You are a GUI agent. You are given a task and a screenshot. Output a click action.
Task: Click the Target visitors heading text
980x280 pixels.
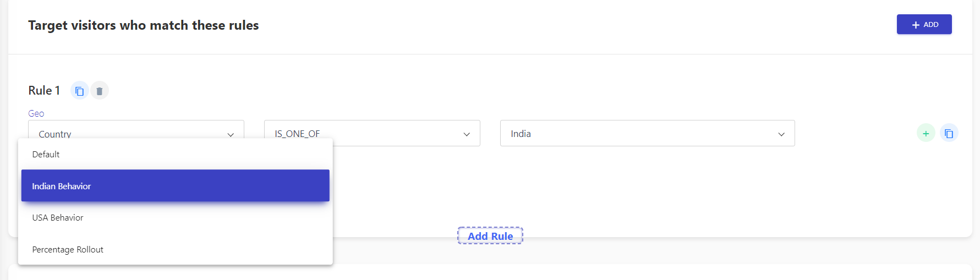[x=144, y=25]
